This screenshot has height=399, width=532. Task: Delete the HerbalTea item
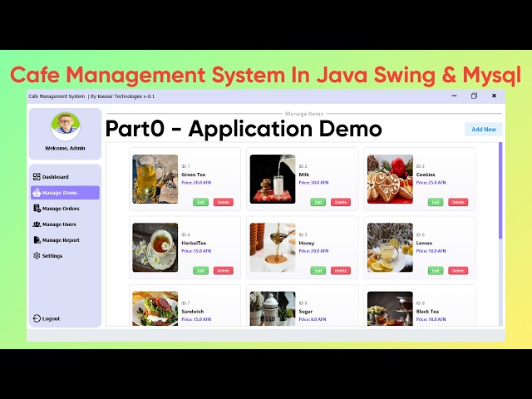tap(224, 271)
